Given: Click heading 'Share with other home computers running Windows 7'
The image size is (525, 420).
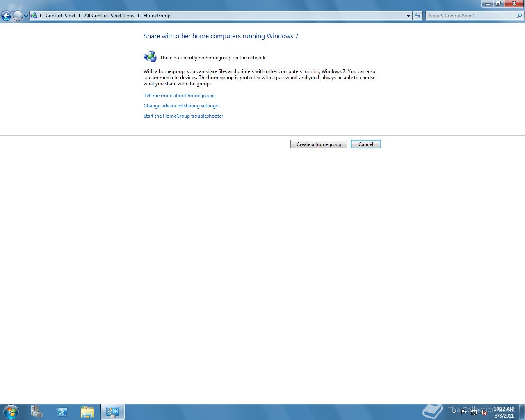Looking at the screenshot, I should (x=221, y=36).
